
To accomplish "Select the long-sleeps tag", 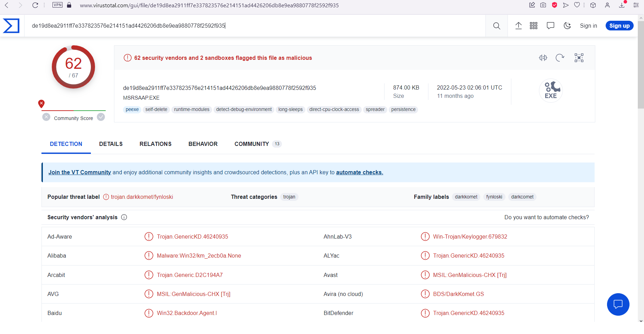I will coord(291,110).
